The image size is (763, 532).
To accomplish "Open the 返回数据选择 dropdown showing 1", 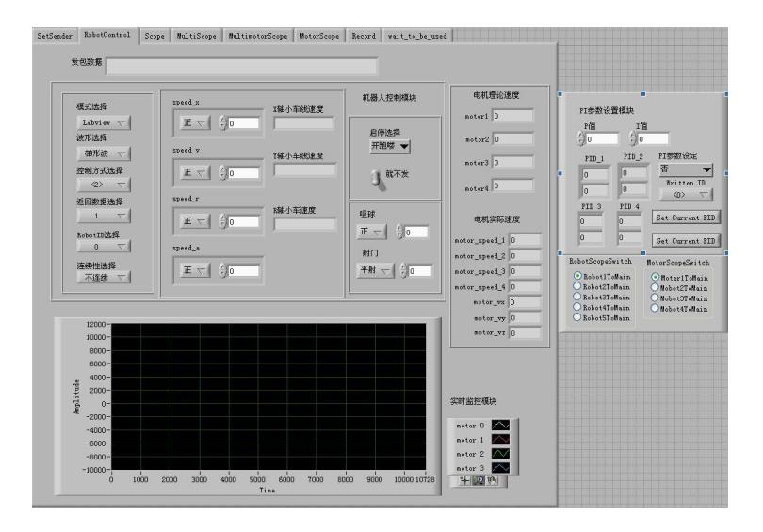I will (x=104, y=216).
